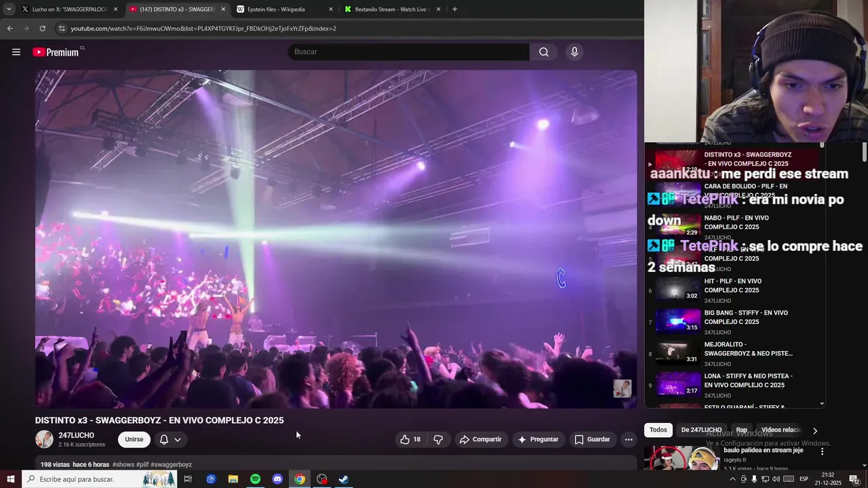The height and width of the screenshot is (488, 868).
Task: Show more filter chips with right chevron
Action: (x=814, y=430)
